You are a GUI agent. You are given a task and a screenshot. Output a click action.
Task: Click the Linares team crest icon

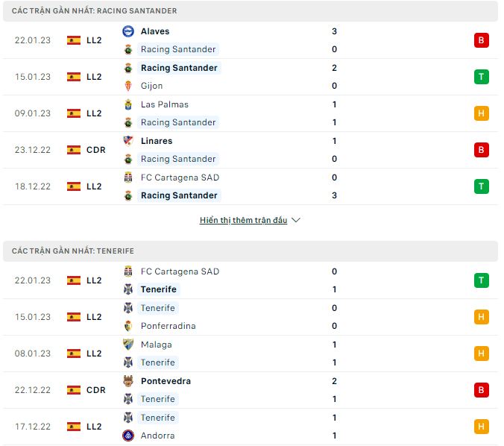pyautogui.click(x=127, y=141)
